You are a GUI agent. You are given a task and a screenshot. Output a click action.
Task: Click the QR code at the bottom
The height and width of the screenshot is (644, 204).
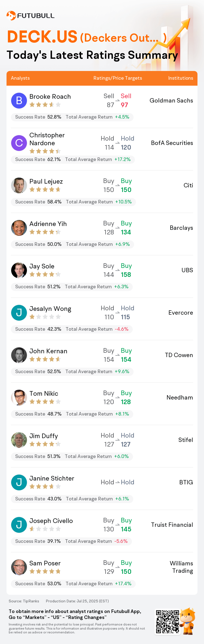168,622
